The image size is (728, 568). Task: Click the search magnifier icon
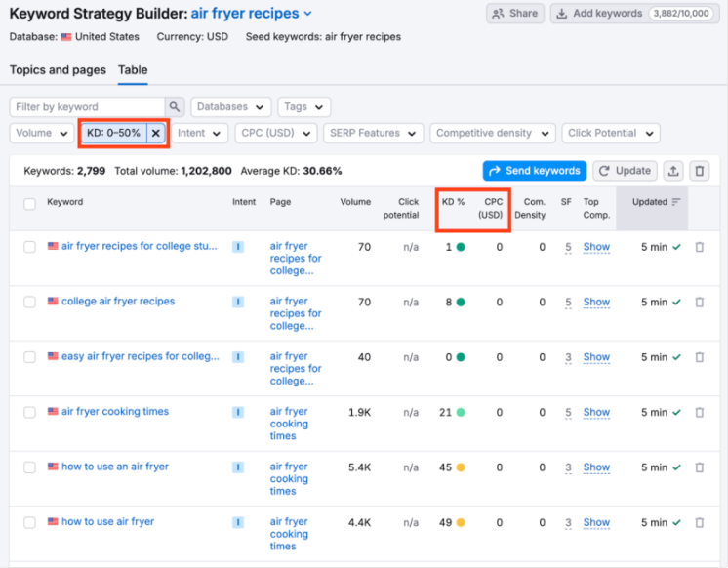[175, 107]
